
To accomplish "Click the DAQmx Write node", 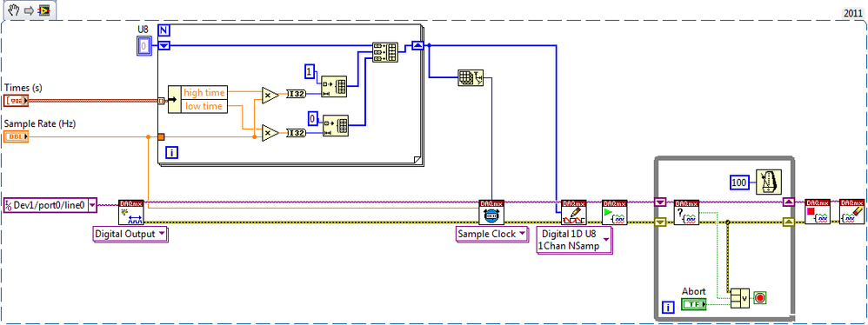I will point(574,212).
